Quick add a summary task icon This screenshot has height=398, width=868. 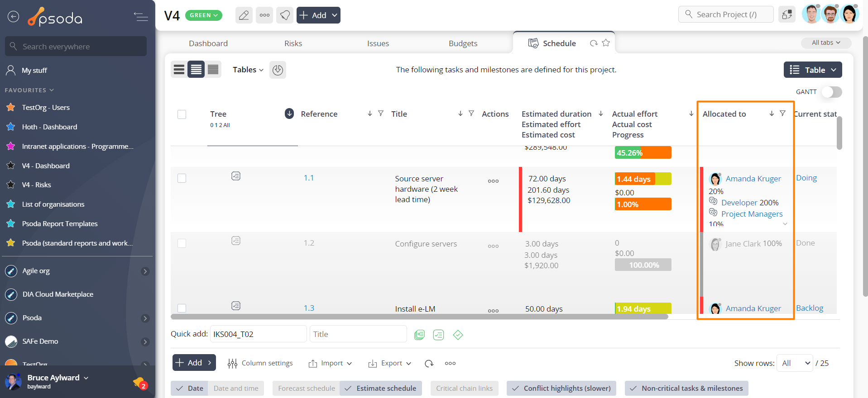point(420,335)
